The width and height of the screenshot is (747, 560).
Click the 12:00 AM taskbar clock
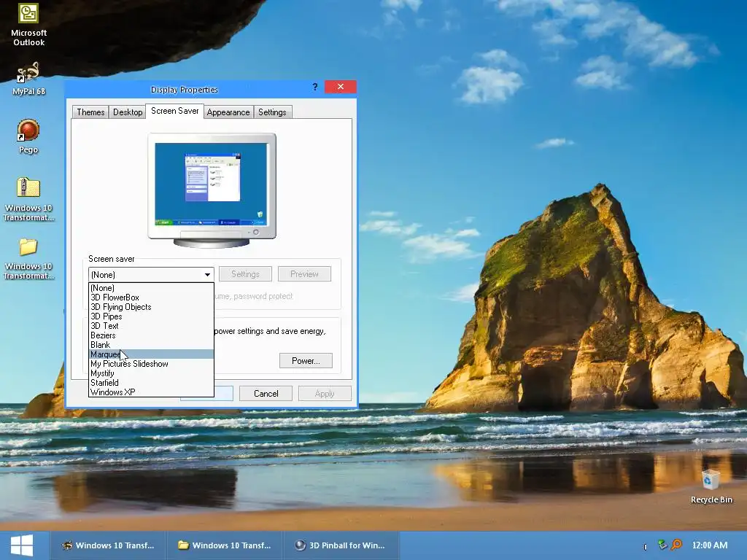click(709, 545)
